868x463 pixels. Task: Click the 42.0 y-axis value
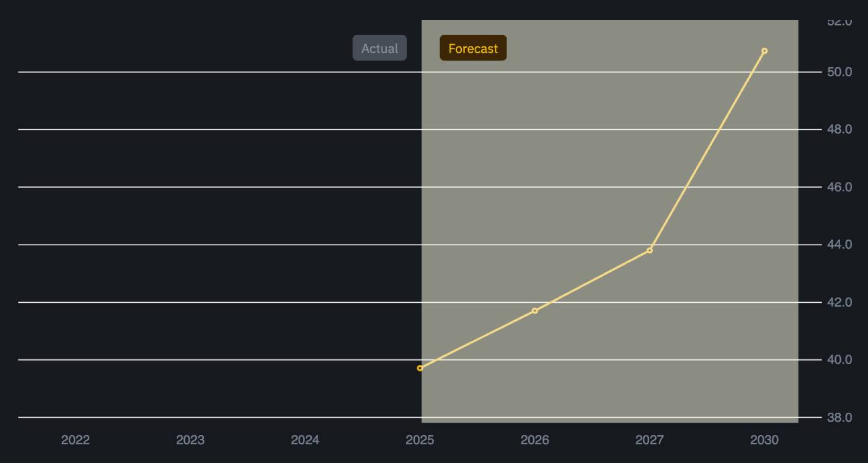click(x=839, y=302)
